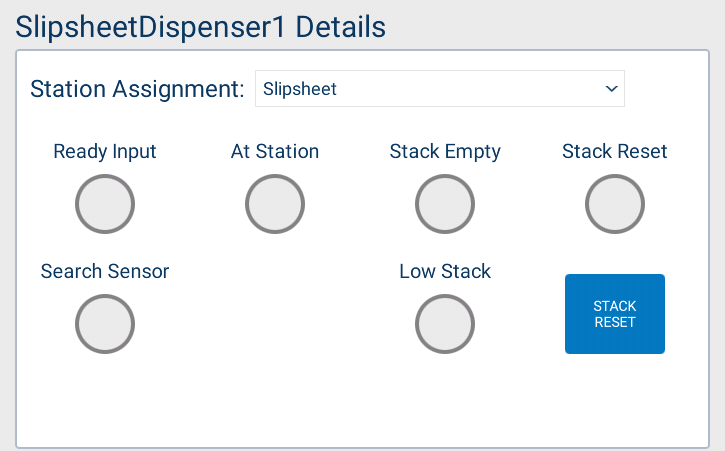Screen dimensions: 725x451
Task: Click the Stack Empty indicator circle
Action: [445, 204]
